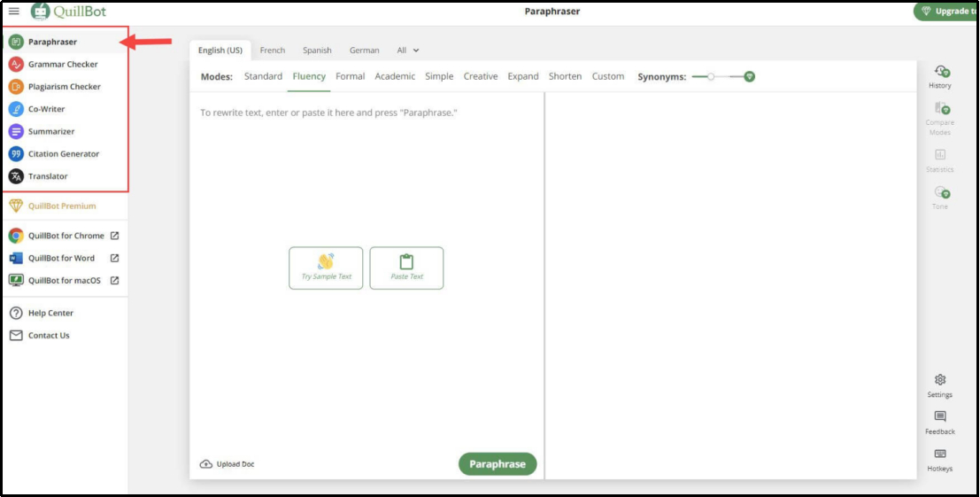Select the Creative mode tab

pyautogui.click(x=481, y=76)
